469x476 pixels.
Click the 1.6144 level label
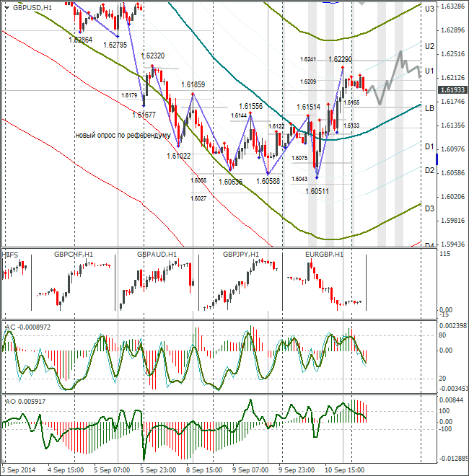click(x=239, y=115)
